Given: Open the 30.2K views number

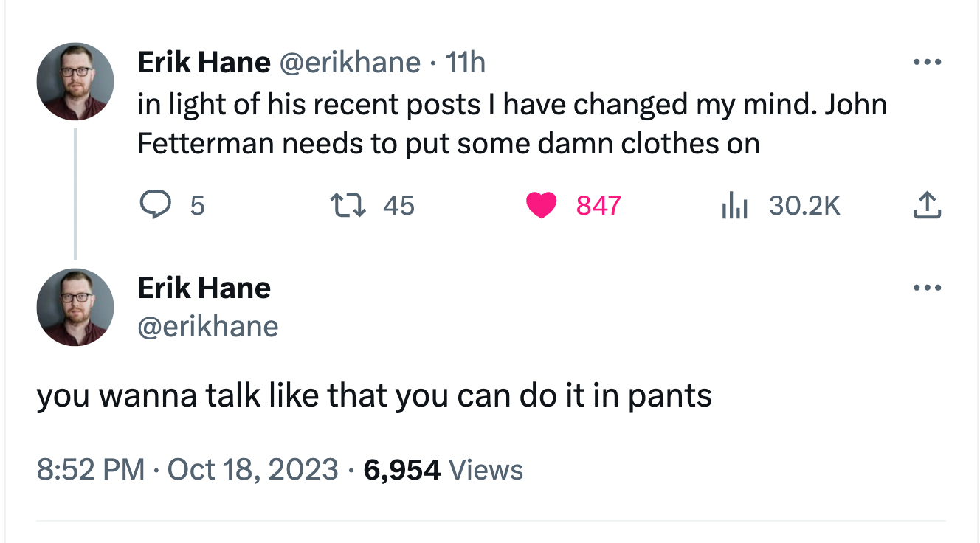Looking at the screenshot, I should (x=804, y=205).
